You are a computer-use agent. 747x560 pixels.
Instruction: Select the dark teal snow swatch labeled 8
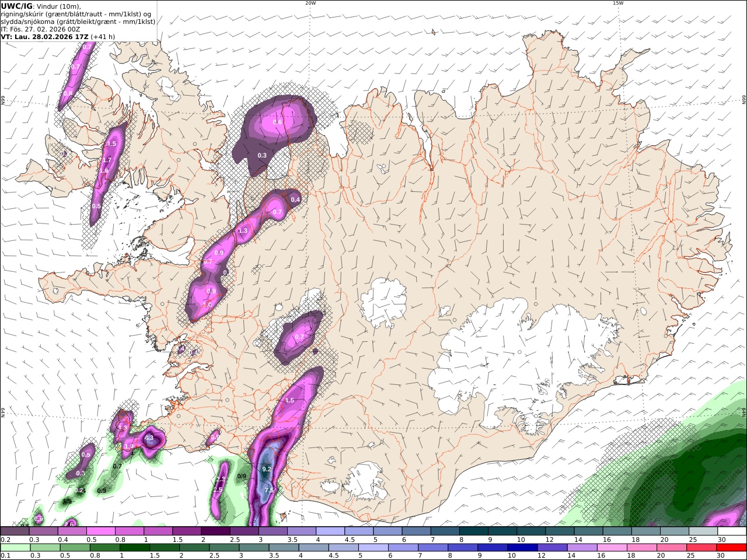coord(473,531)
